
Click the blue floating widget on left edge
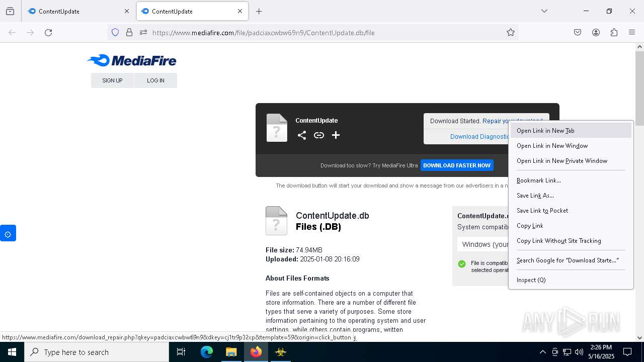pyautogui.click(x=8, y=233)
